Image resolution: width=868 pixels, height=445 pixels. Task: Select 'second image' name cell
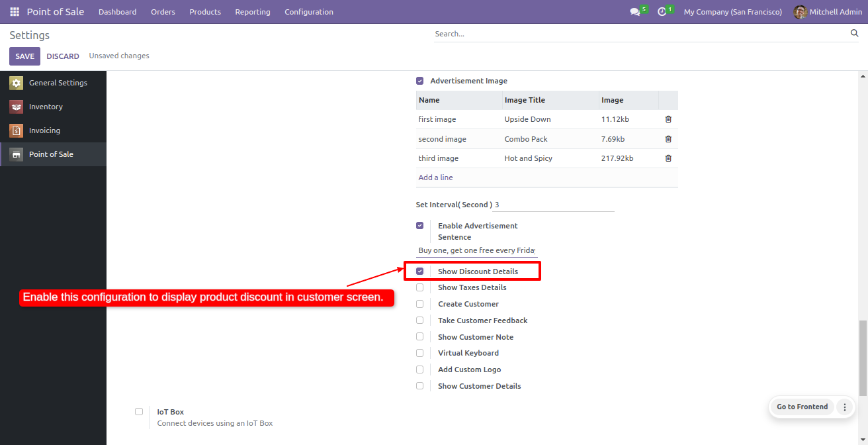pos(459,139)
